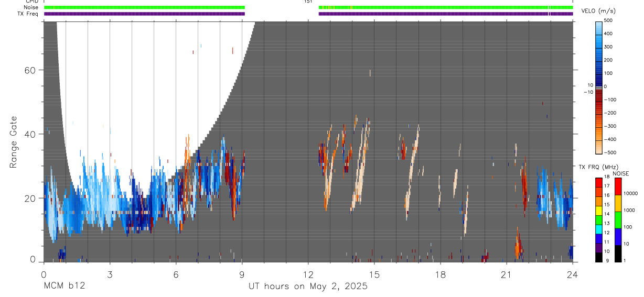Click the 'Range Gate' axis label
Screen dimensions: 644x297
point(13,142)
